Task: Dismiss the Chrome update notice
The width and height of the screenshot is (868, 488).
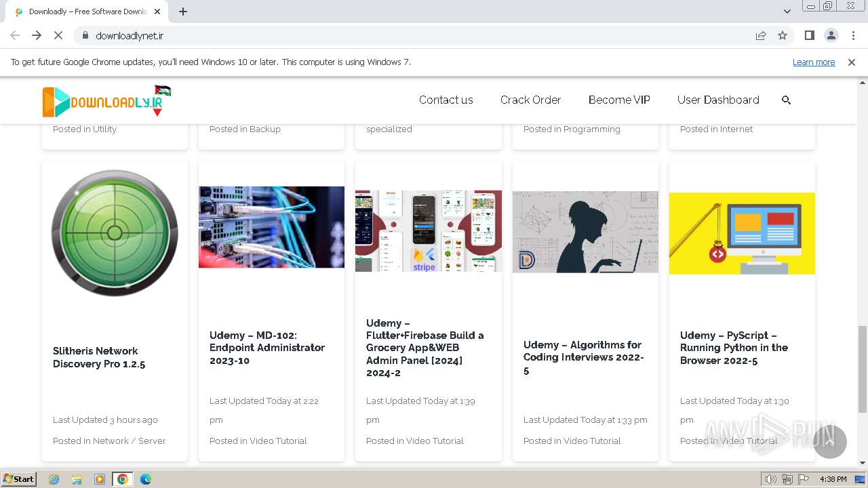Action: coord(852,62)
